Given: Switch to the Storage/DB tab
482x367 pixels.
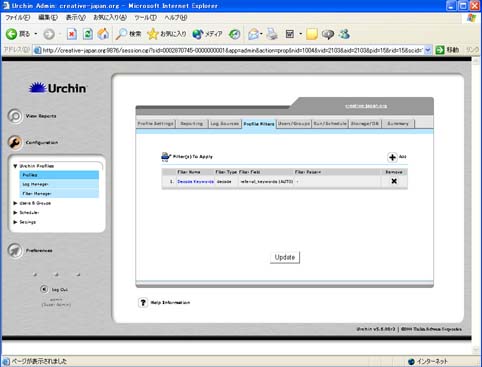Looking at the screenshot, I should point(365,124).
